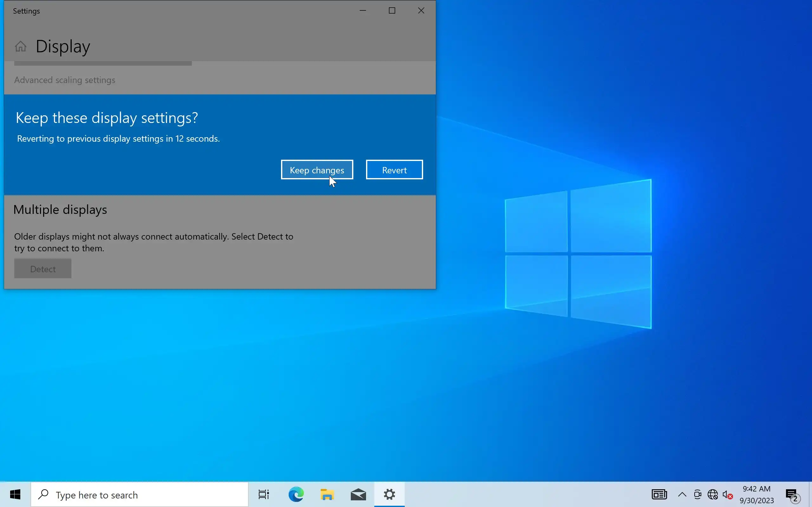Open File Explorer from taskbar
This screenshot has width=812, height=507.
tap(327, 495)
